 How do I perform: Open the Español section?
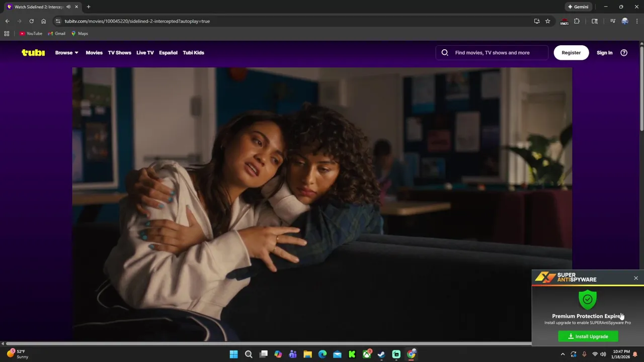(x=168, y=52)
